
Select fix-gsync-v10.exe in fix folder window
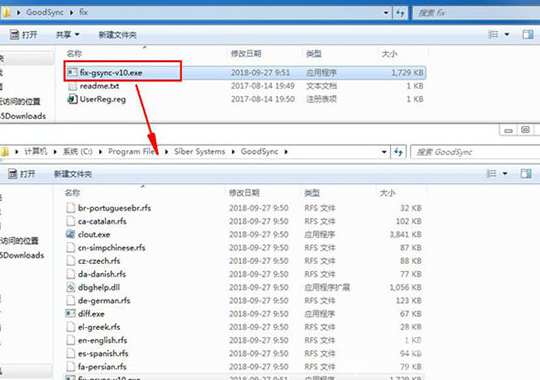pos(111,73)
